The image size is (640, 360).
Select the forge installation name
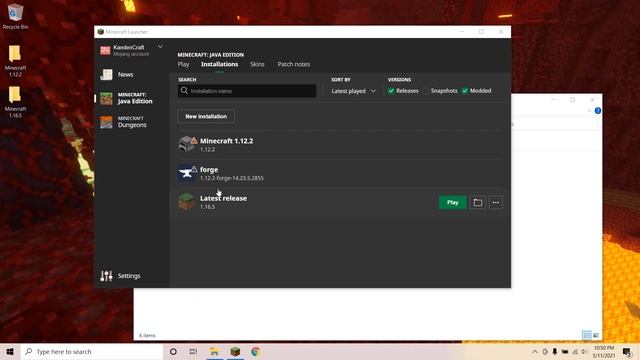[209, 169]
